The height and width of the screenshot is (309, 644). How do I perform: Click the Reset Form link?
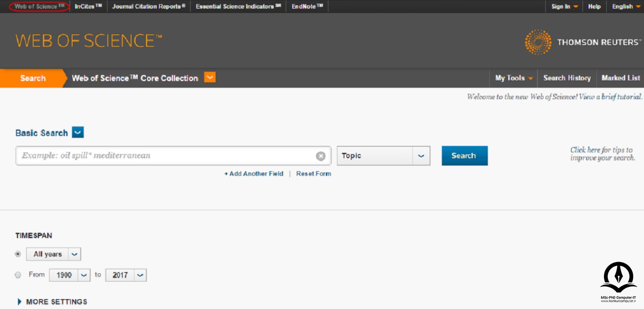[x=313, y=174]
